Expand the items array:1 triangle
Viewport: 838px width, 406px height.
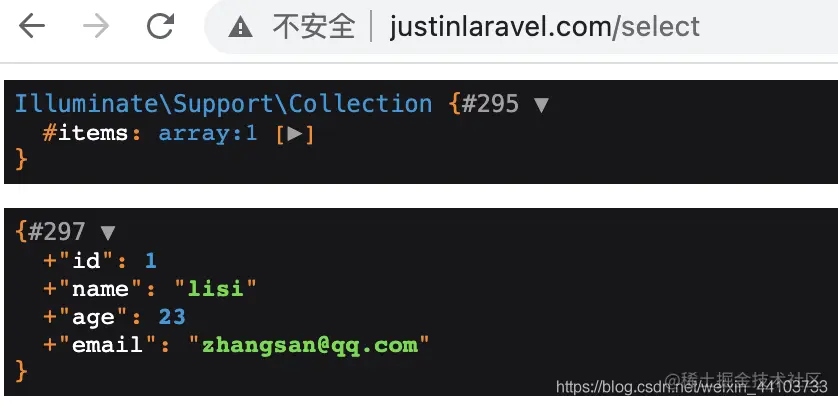pos(294,134)
